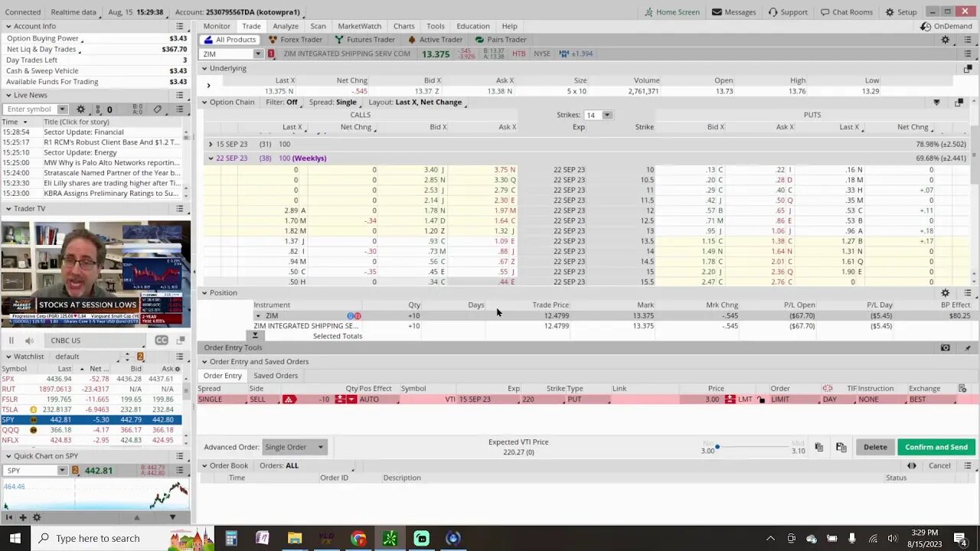980x551 pixels.
Task: Open Calculator from the taskbar
Action: coord(231,539)
